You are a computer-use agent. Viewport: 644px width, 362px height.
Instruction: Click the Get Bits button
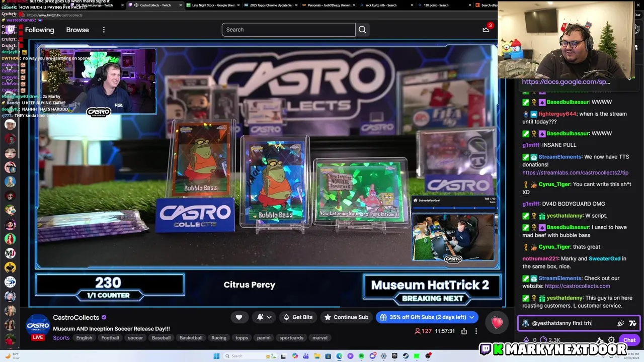coord(298,317)
